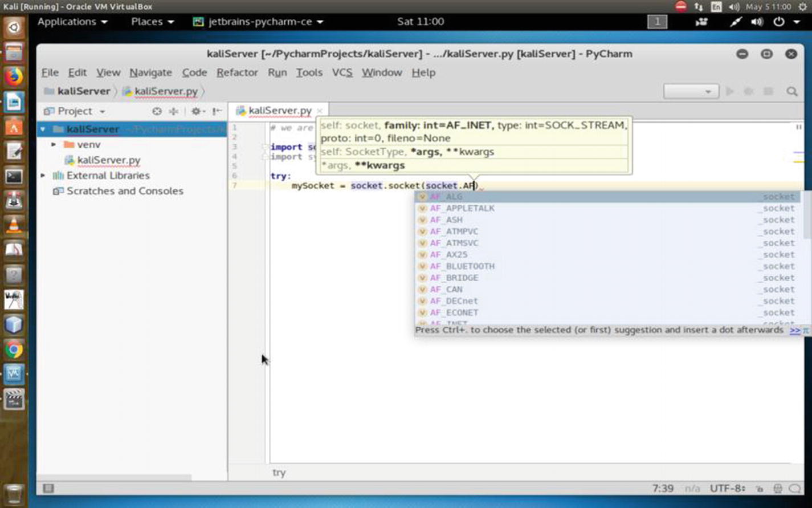
Task: Collapse the kaliServer project root
Action: pyautogui.click(x=43, y=129)
